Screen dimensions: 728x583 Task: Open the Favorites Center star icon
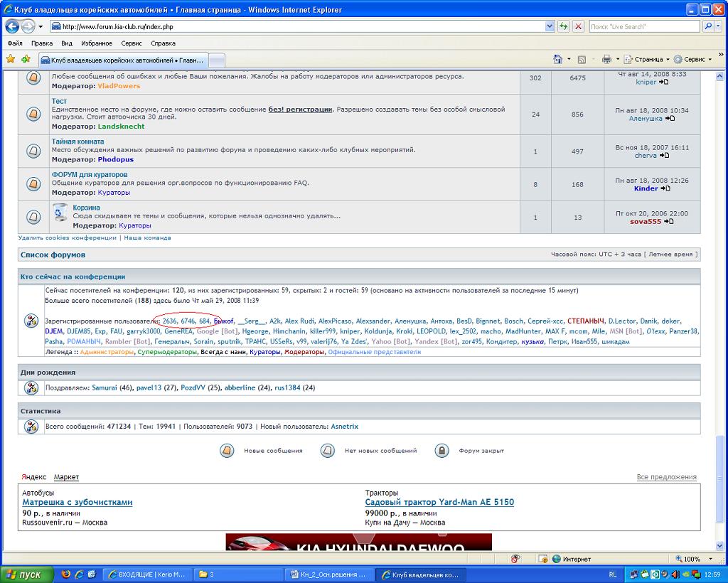pos(11,59)
